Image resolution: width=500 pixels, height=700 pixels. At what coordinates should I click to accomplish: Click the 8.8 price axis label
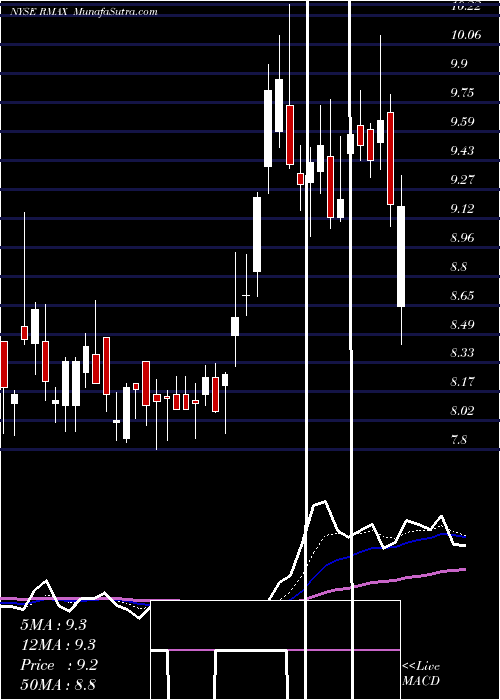(x=459, y=267)
